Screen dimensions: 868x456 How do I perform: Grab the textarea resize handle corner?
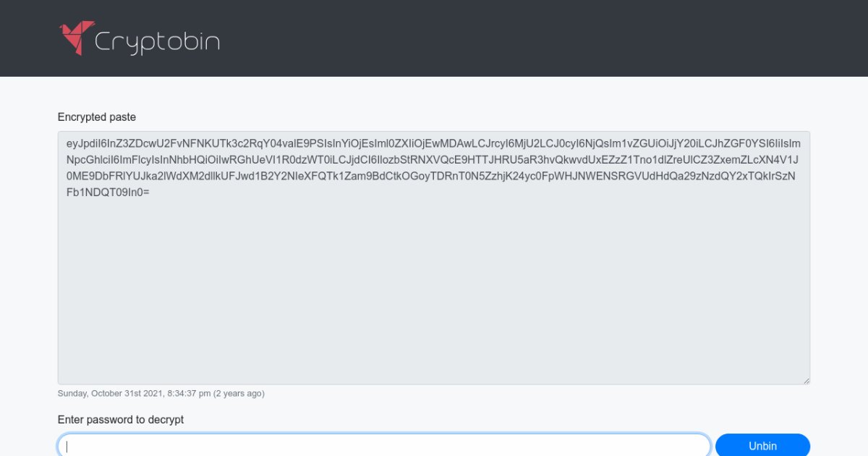806,380
